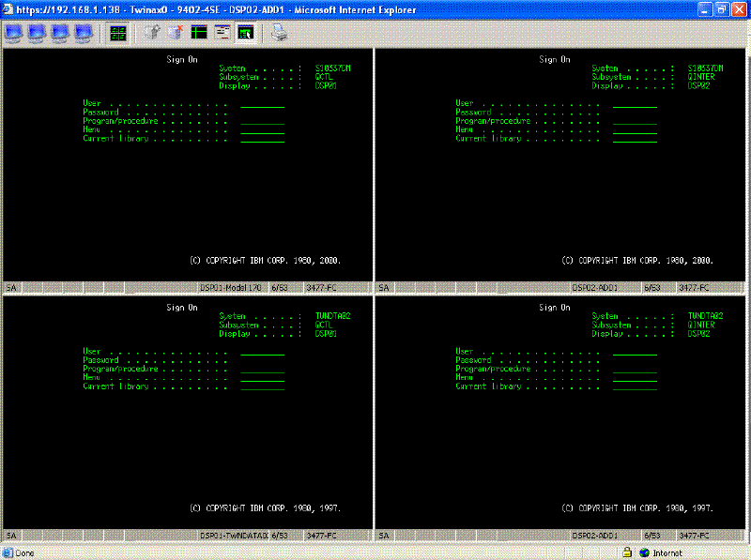Click the printer icon in toolbar
This screenshot has height=560, width=751.
tap(280, 33)
